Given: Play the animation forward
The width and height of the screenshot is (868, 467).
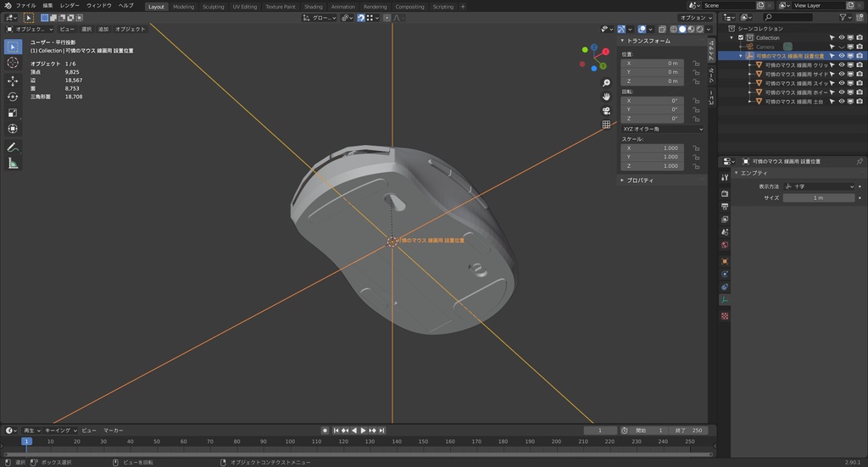Looking at the screenshot, I should (x=363, y=431).
